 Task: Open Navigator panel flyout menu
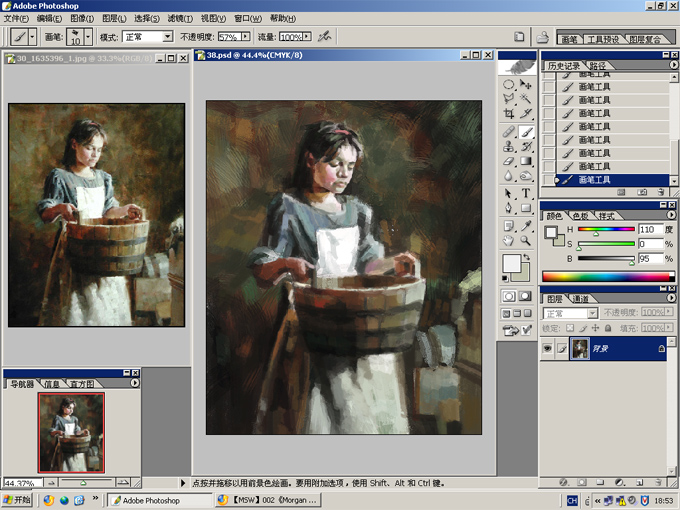pyautogui.click(x=135, y=383)
